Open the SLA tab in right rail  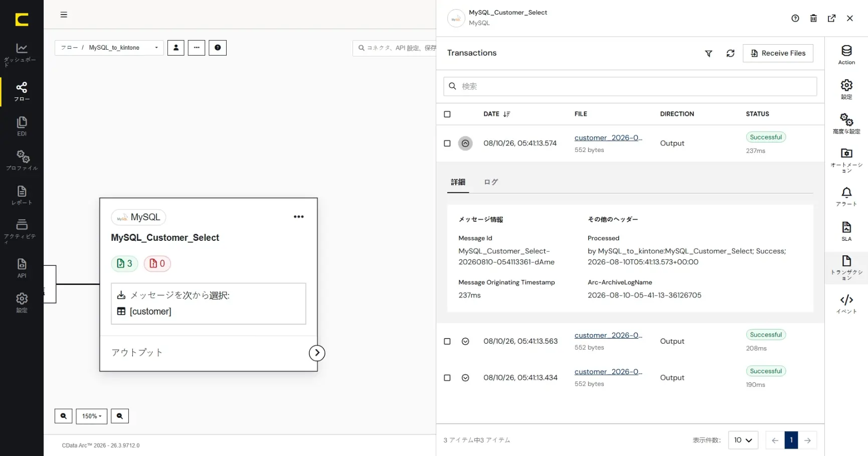point(846,231)
